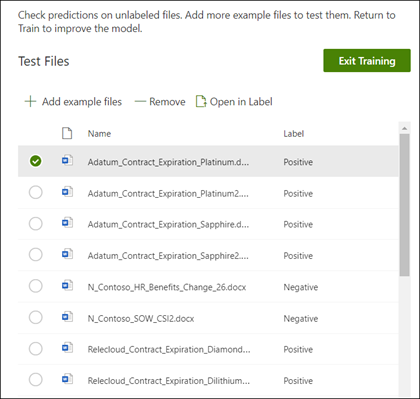Click the Label column header
The width and height of the screenshot is (420, 399).
tap(294, 134)
